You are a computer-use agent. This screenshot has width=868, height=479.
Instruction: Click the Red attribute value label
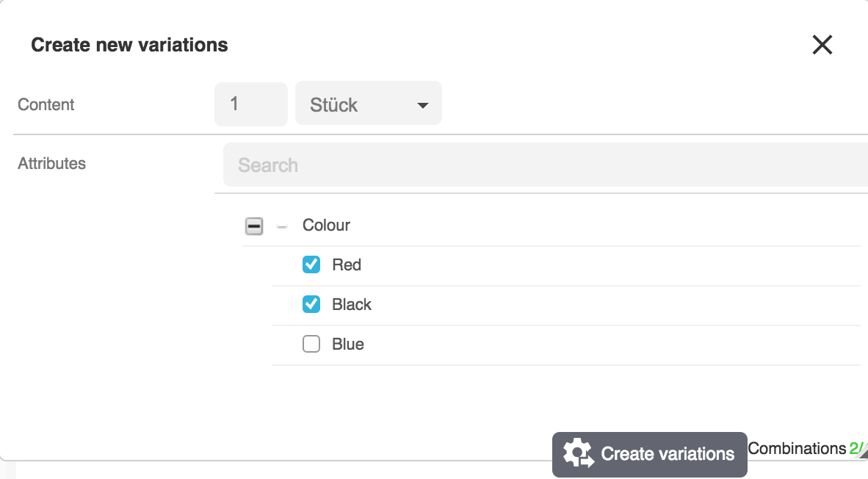point(347,264)
